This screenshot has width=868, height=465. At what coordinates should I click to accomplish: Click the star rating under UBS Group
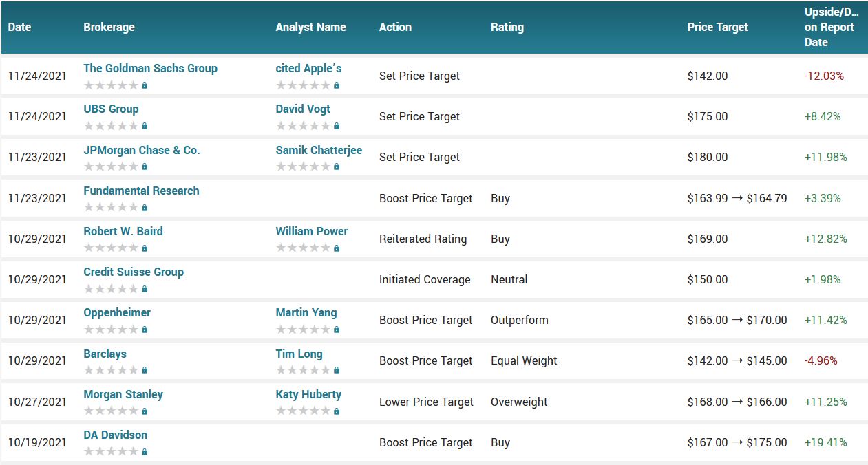point(111,127)
